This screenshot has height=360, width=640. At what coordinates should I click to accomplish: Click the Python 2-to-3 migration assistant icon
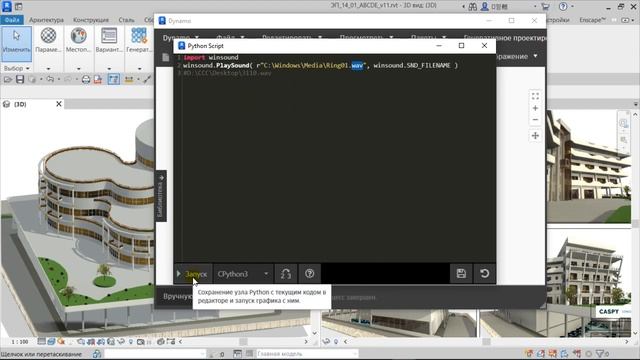285,274
